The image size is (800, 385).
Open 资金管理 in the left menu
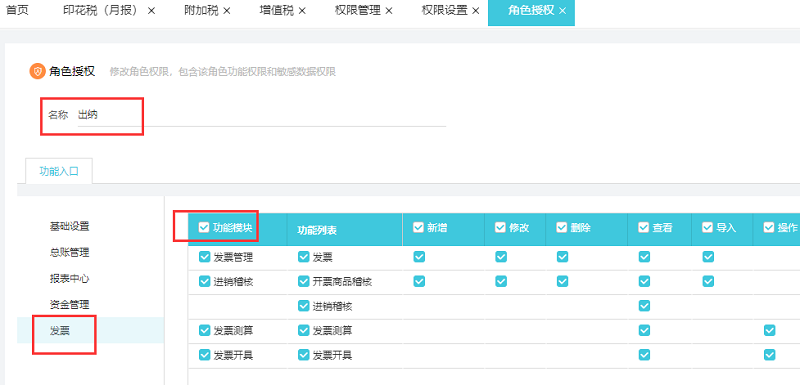pos(69,305)
